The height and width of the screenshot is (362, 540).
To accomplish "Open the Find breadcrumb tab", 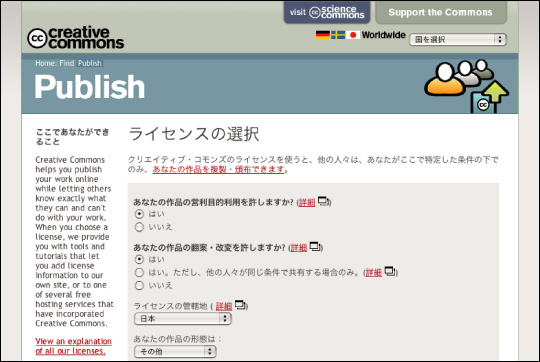I will [66, 63].
